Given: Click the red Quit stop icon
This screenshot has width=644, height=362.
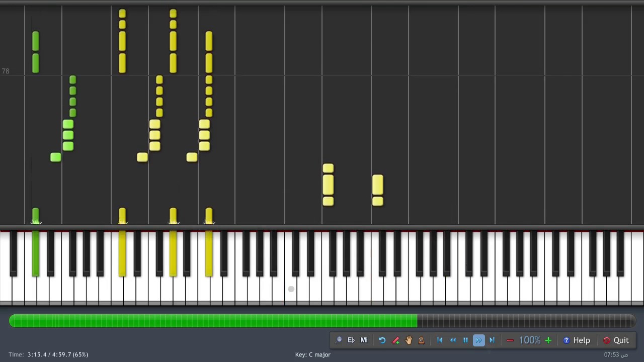Looking at the screenshot, I should point(607,340).
